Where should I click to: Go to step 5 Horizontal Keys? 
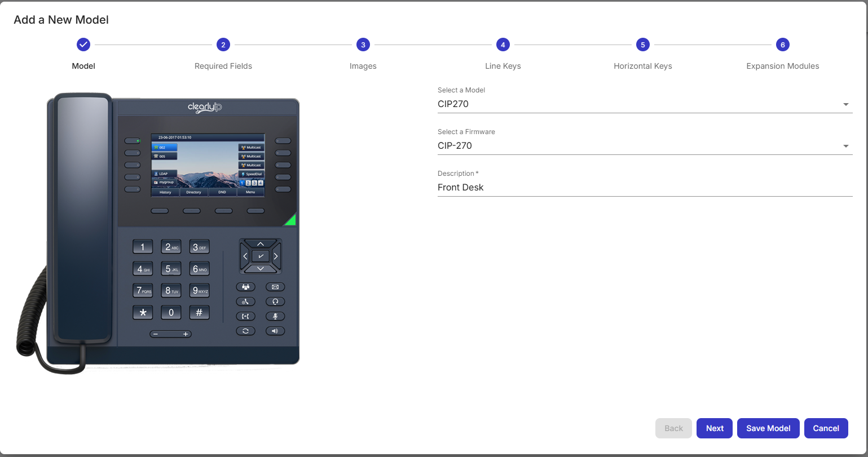click(x=643, y=45)
